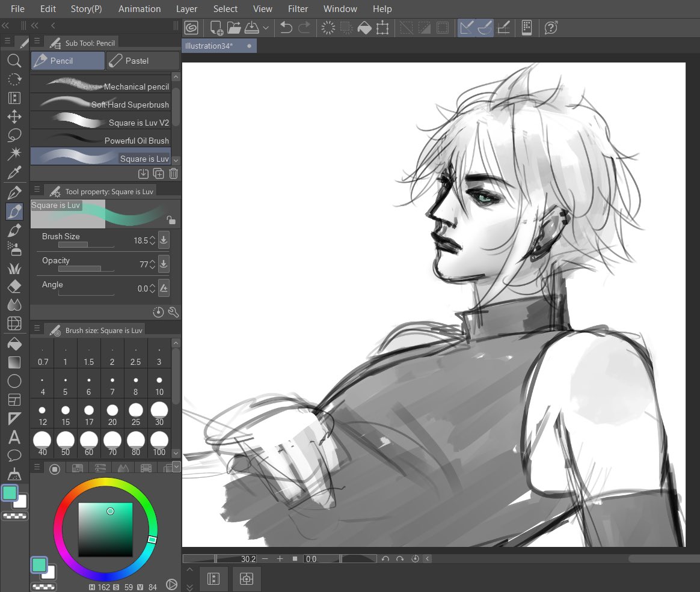Expand the sub tool list scroll-down arrow
Viewport: 700px width, 592px height.
[x=176, y=160]
